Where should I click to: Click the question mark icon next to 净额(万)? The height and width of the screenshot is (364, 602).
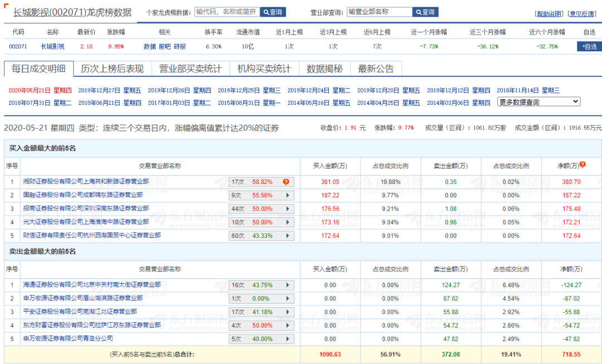pos(582,165)
